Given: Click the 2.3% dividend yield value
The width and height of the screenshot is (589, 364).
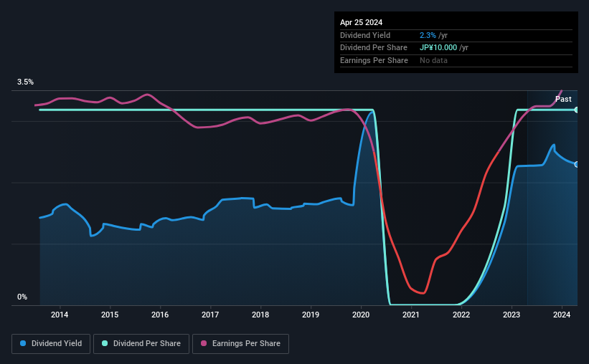Looking at the screenshot, I should pyautogui.click(x=428, y=35).
